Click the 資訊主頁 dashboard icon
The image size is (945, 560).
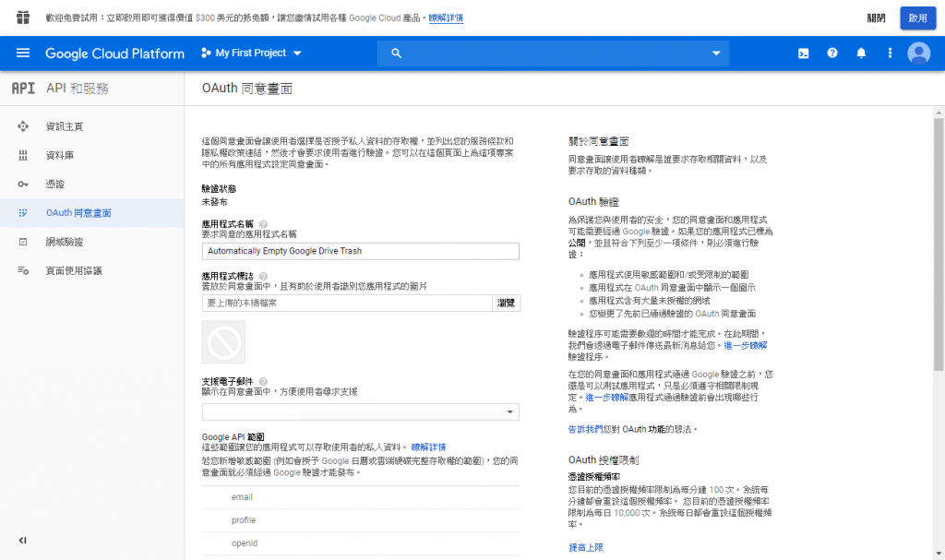click(23, 126)
